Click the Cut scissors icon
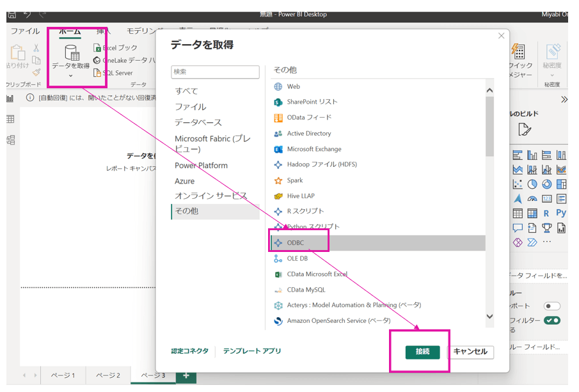The width and height of the screenshot is (579, 392). (36, 47)
